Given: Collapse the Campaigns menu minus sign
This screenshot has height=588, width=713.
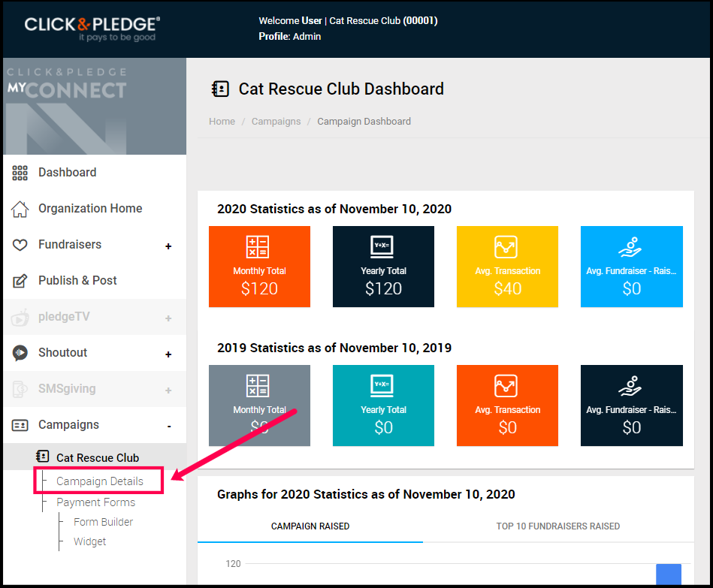Looking at the screenshot, I should tap(169, 427).
